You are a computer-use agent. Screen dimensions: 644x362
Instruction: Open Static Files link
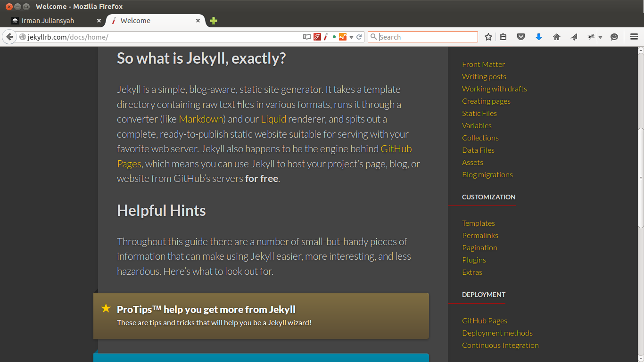479,113
